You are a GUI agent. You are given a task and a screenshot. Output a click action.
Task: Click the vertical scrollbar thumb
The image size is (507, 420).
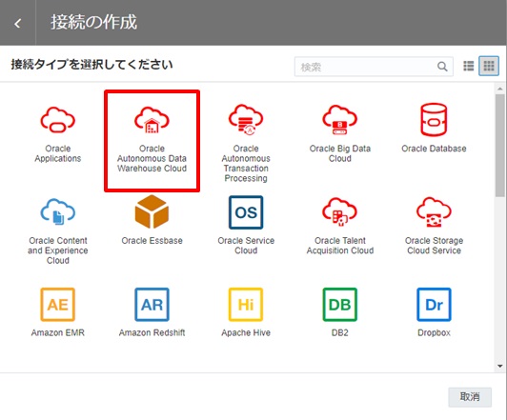point(500,145)
